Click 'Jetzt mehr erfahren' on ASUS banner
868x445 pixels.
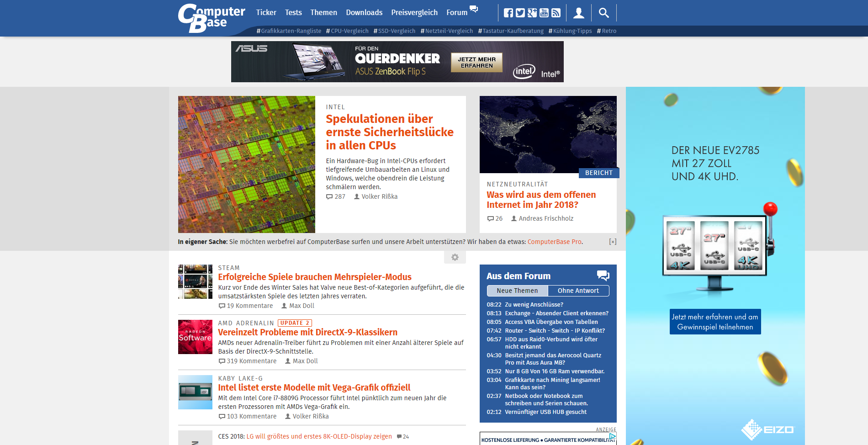click(x=476, y=63)
